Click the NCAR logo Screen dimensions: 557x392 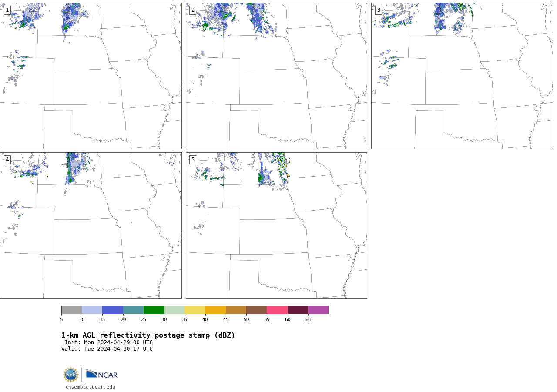coord(102,374)
